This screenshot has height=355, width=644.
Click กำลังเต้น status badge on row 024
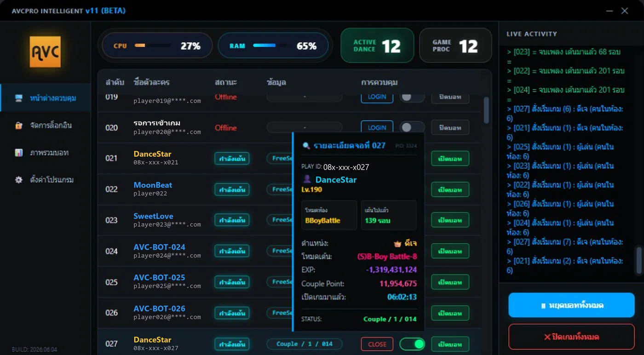coord(232,251)
